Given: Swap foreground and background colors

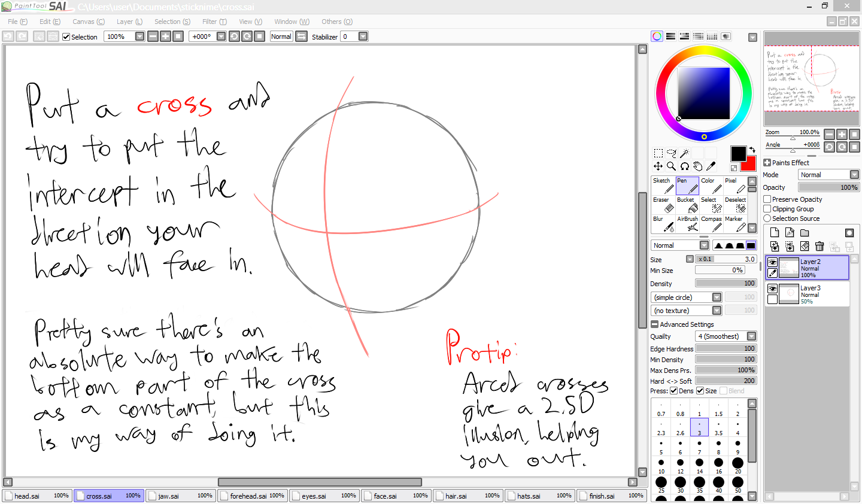Looking at the screenshot, I should click(752, 150).
